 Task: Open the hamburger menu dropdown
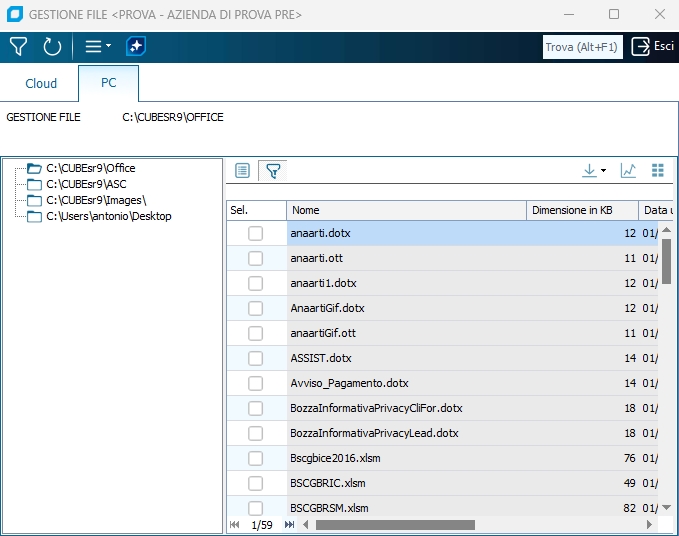[x=97, y=47]
